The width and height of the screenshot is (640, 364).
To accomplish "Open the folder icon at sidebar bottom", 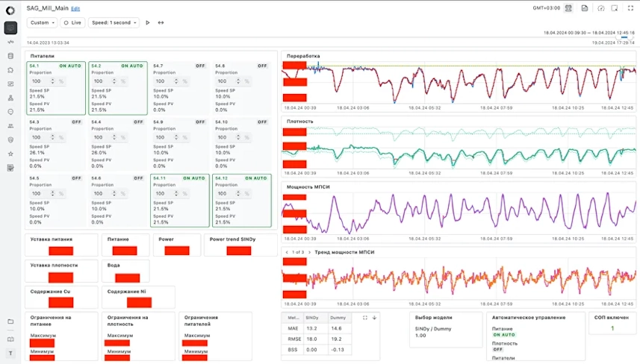I will point(10,321).
